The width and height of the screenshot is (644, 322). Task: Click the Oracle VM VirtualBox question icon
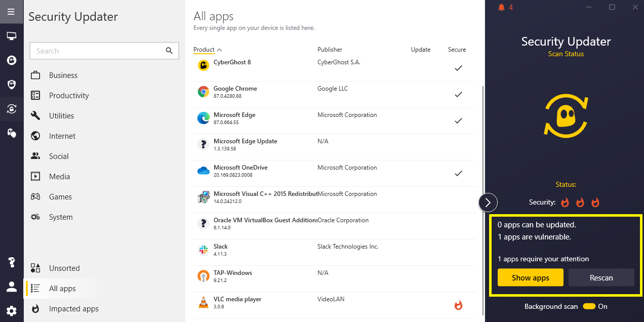(203, 223)
